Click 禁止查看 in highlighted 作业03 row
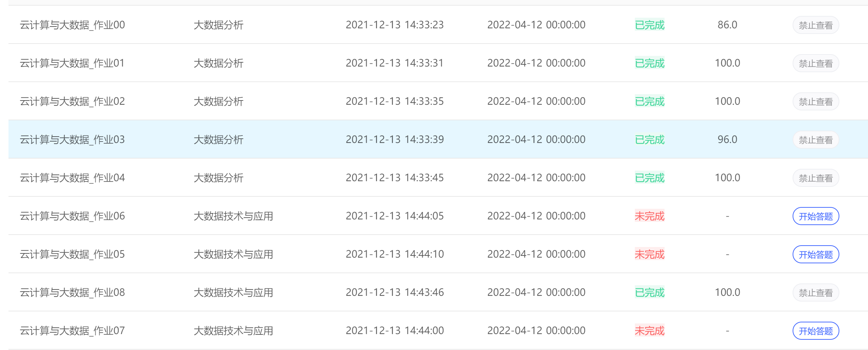Image resolution: width=868 pixels, height=350 pixels. point(816,139)
